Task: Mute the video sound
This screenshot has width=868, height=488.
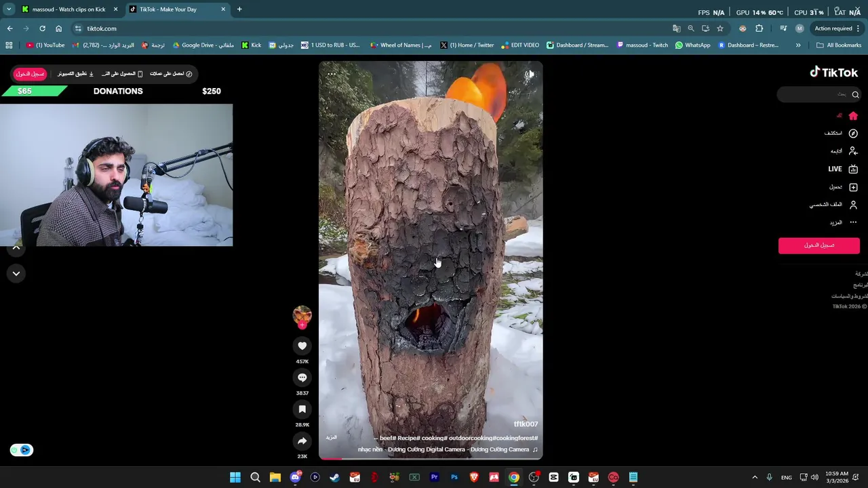Action: pyautogui.click(x=530, y=74)
